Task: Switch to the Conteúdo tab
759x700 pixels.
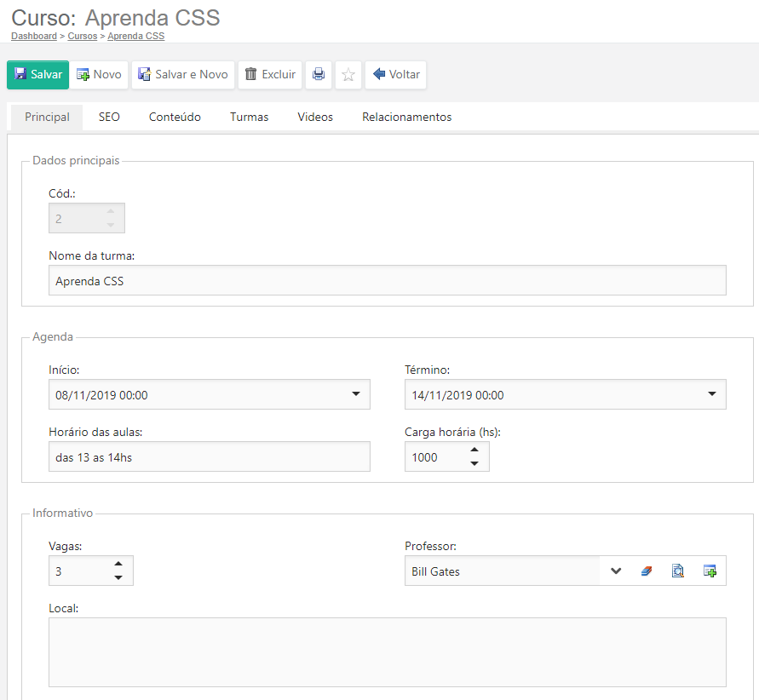Action: coord(175,118)
